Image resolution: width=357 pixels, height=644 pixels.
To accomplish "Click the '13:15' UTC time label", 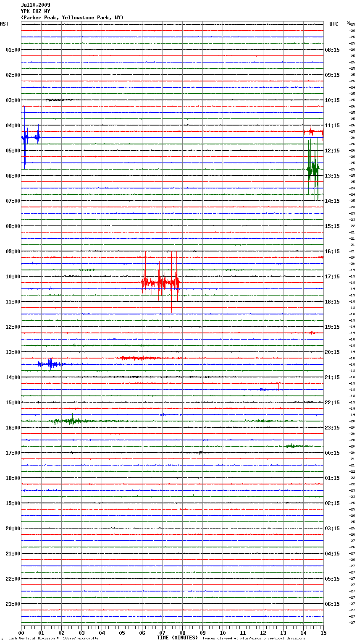I will [332, 176].
